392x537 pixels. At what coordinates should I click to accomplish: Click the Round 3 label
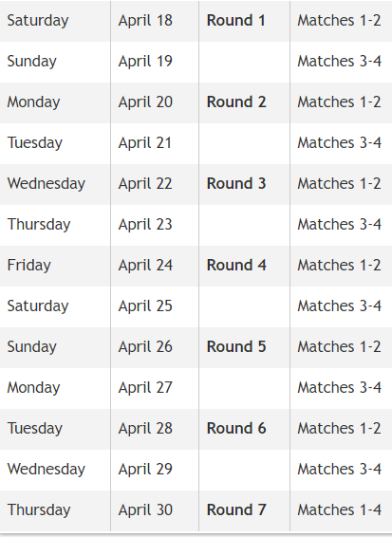[x=236, y=183]
